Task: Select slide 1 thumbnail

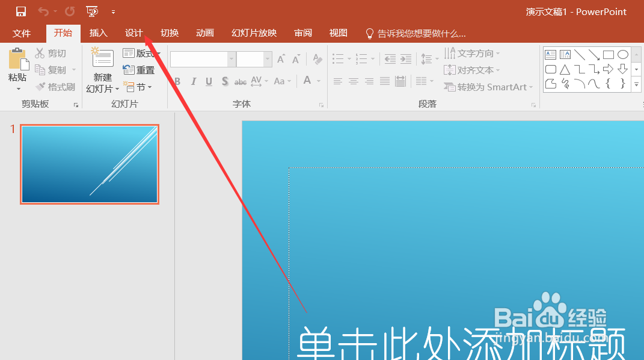Action: point(90,164)
